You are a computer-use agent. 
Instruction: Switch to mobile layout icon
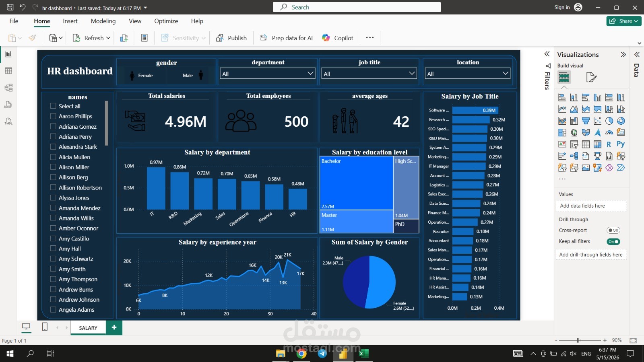coord(45,327)
